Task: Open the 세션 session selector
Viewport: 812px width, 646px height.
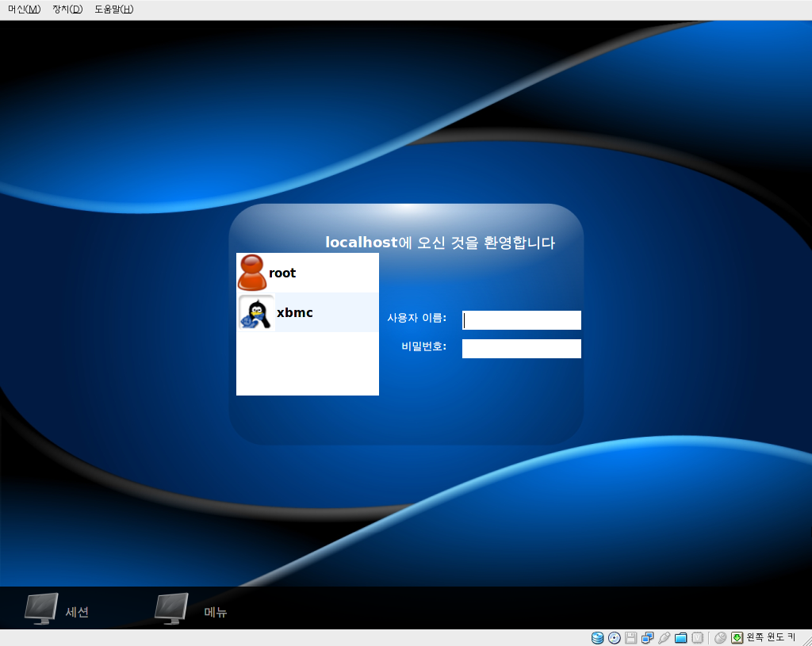Action: (57, 610)
